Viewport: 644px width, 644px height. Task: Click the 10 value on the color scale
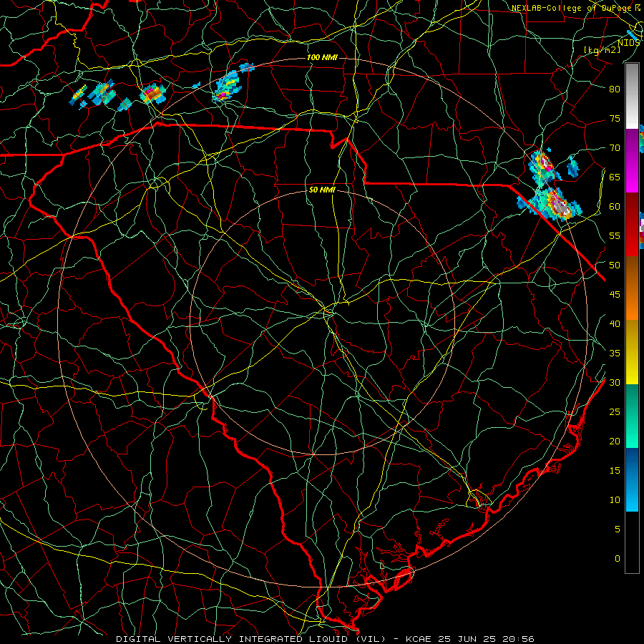click(x=615, y=500)
